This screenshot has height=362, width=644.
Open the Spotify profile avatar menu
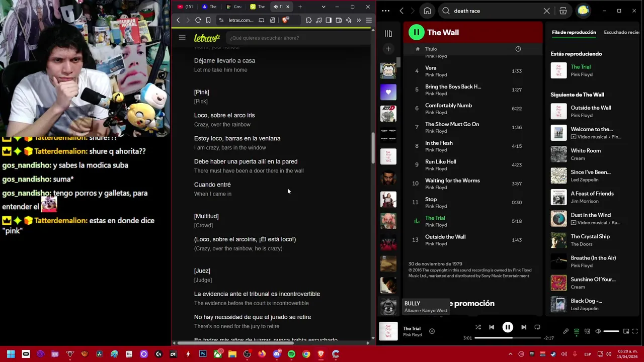click(x=583, y=11)
